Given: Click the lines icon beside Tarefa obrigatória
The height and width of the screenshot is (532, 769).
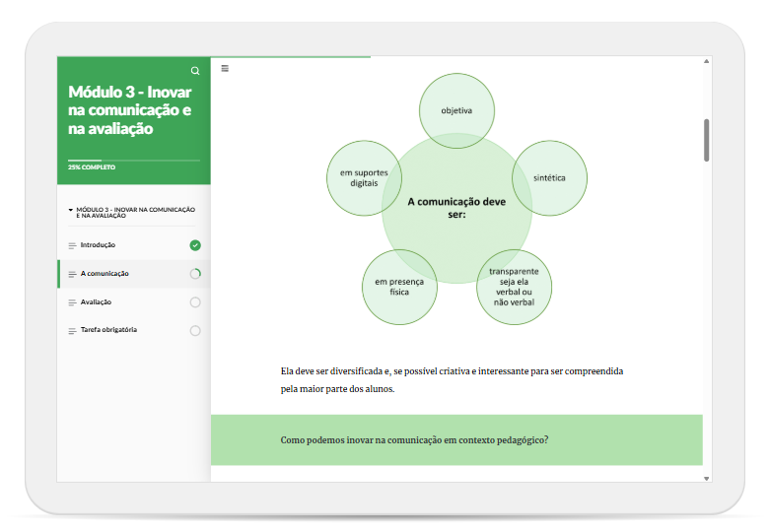Looking at the screenshot, I should 72,331.
